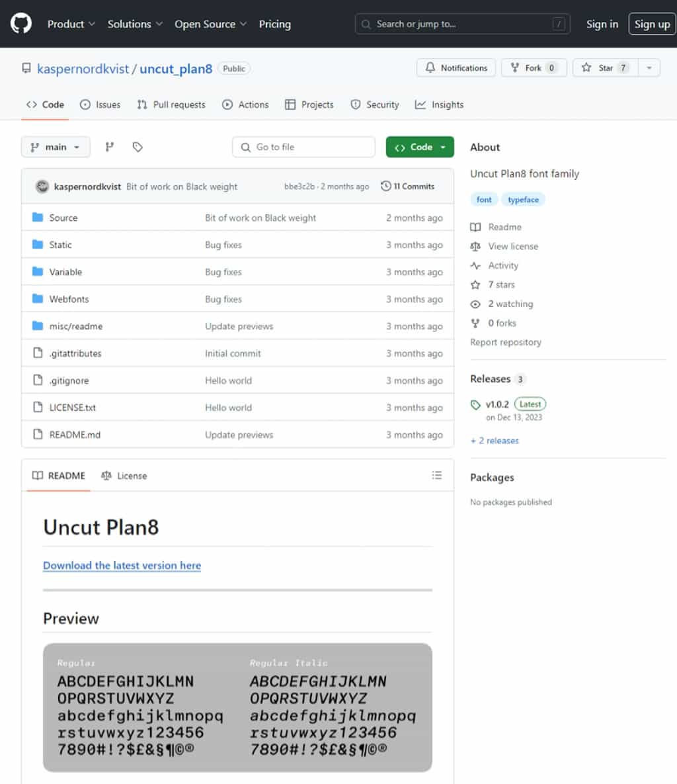Switch to the Issues tab

click(100, 105)
